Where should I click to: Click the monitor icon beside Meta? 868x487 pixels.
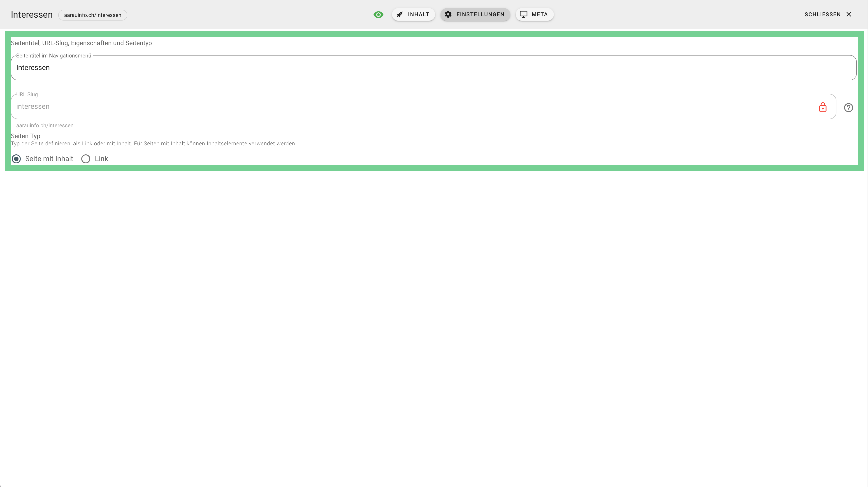pyautogui.click(x=523, y=14)
